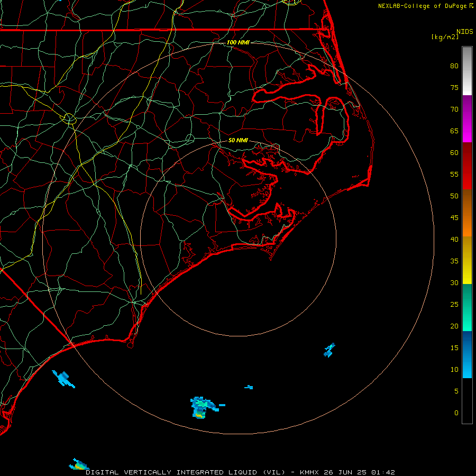The height and width of the screenshot is (476, 476).
Task: Click the 25 value on the scale
Action: tap(454, 305)
